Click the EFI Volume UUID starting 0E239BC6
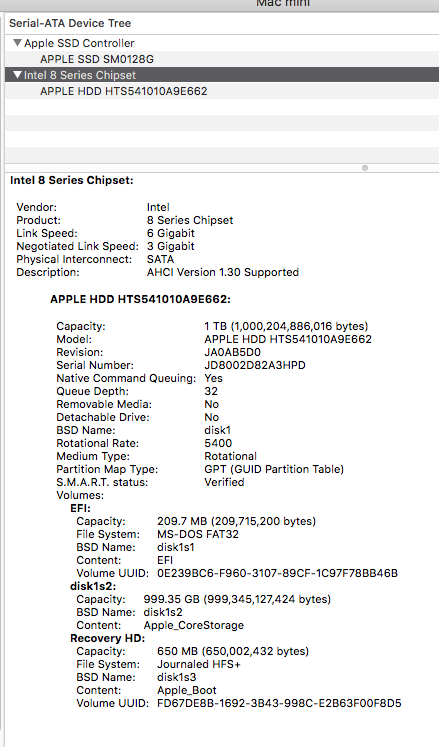This screenshot has height=747, width=439. click(277, 573)
